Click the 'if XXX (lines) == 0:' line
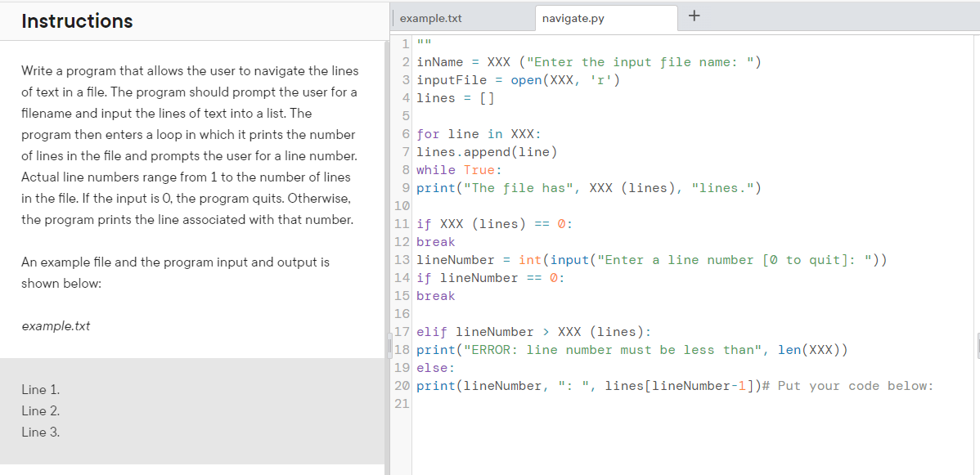 point(494,224)
